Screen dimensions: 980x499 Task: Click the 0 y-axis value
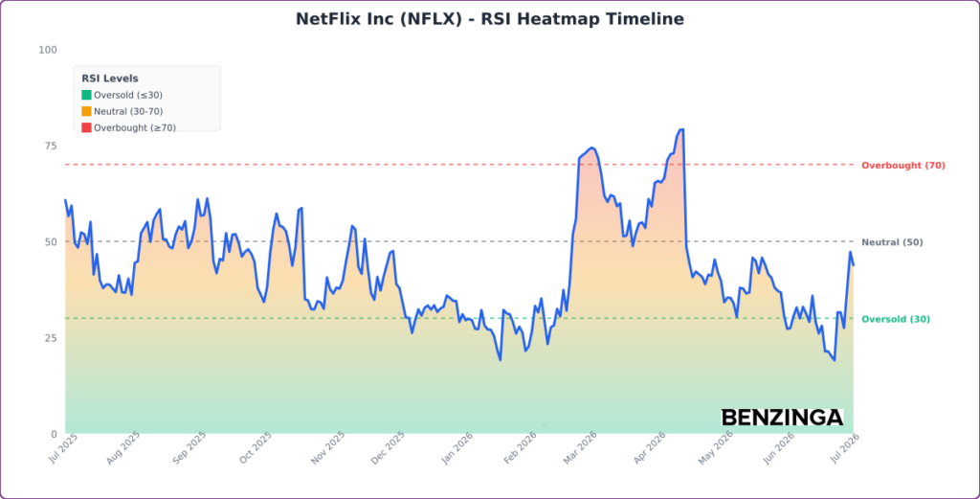point(54,434)
